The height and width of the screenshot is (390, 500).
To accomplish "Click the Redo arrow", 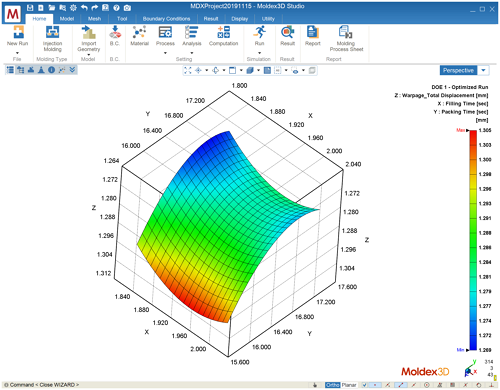I will pyautogui.click(x=95, y=8).
